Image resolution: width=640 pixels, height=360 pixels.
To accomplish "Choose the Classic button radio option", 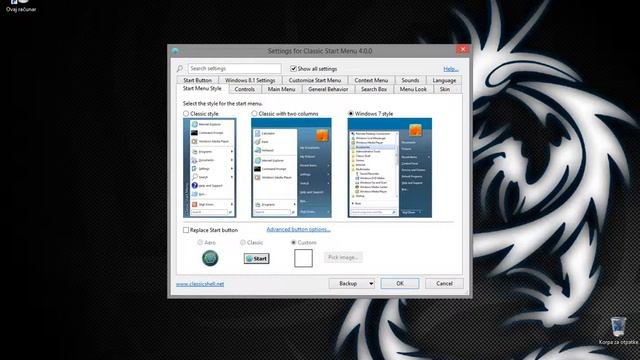I will (243, 242).
